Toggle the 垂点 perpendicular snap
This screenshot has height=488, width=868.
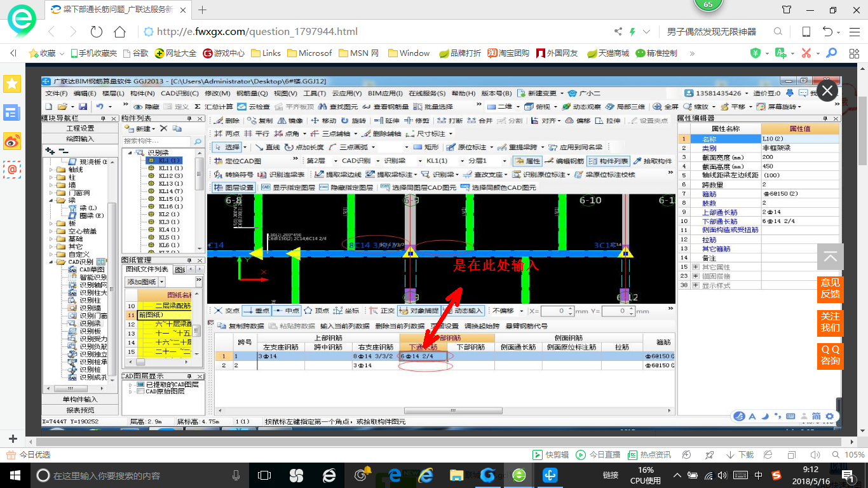[257, 311]
